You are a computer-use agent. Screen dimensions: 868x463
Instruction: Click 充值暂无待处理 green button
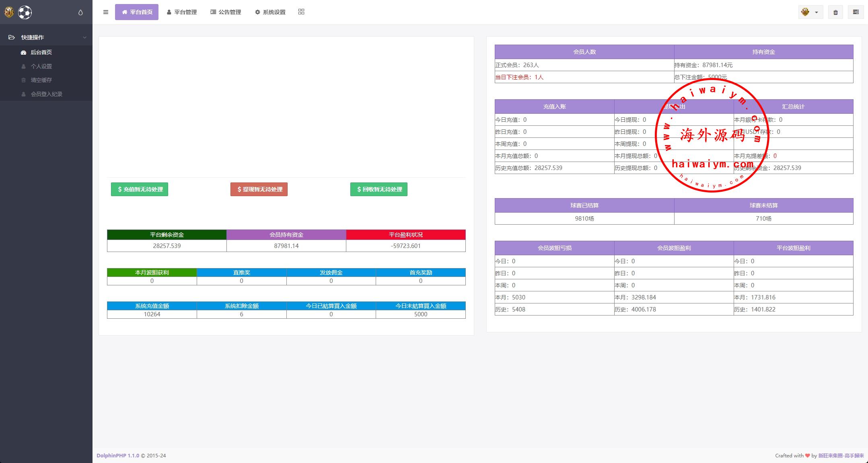click(140, 189)
